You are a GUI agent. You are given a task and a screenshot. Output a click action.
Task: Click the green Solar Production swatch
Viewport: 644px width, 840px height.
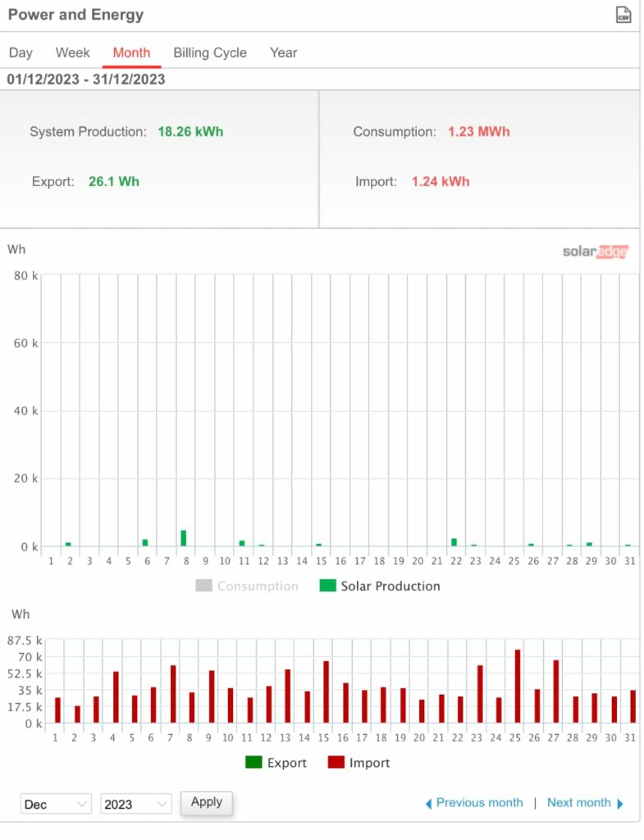(327, 586)
